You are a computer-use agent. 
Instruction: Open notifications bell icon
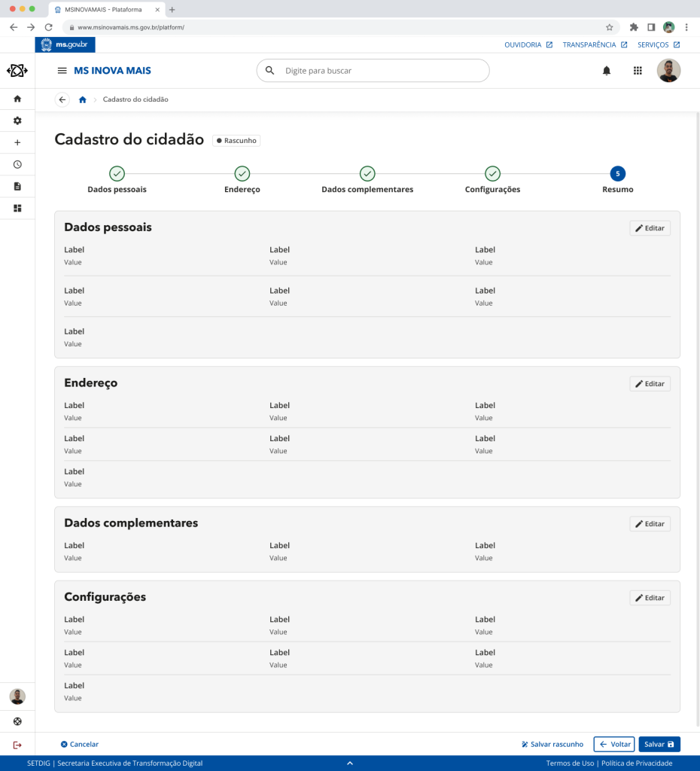606,71
